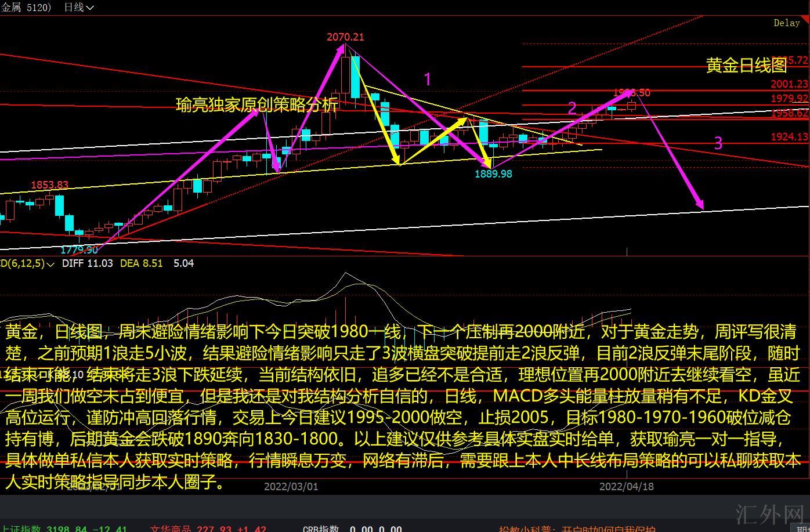810x532 pixels.
Task: Click the 1924.13 price level label
Action: [x=789, y=137]
